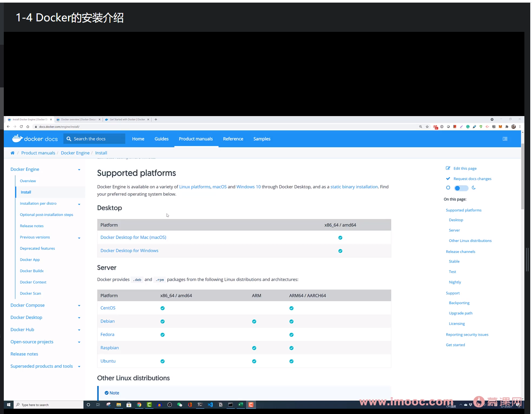
Task: Open the Extensions puzzle piece menu
Action: click(507, 127)
